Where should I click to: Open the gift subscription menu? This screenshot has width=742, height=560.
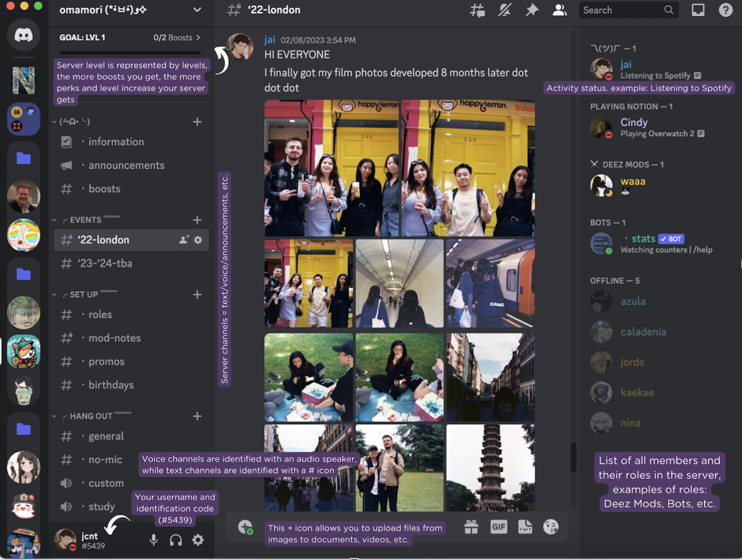[471, 527]
